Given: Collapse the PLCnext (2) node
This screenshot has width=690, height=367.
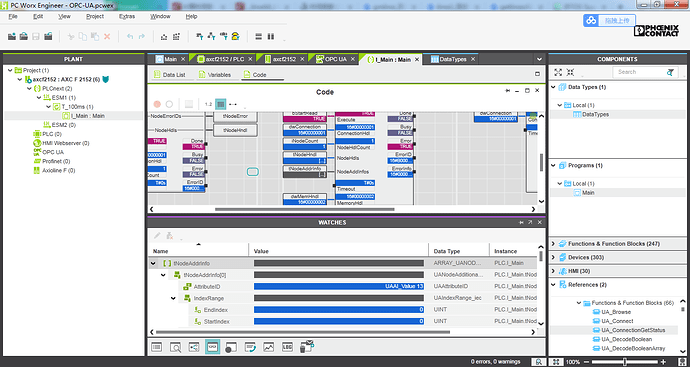Looking at the screenshot, I should tap(29, 88).
